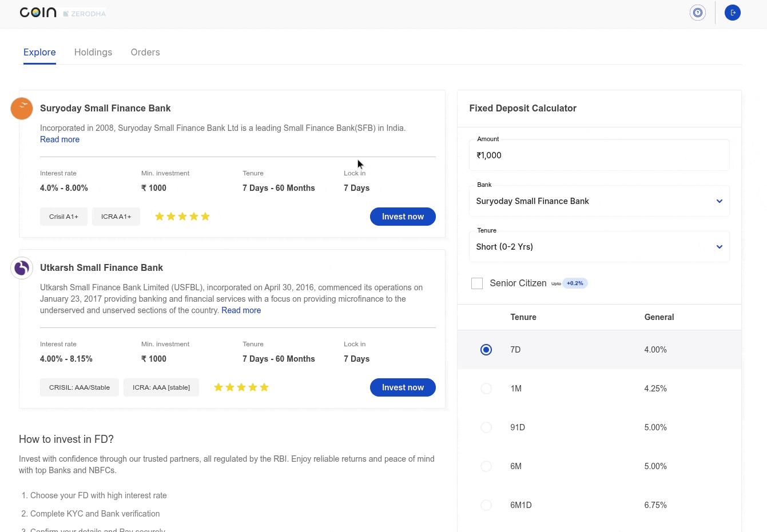
Task: Click the logout icon button
Action: (733, 13)
